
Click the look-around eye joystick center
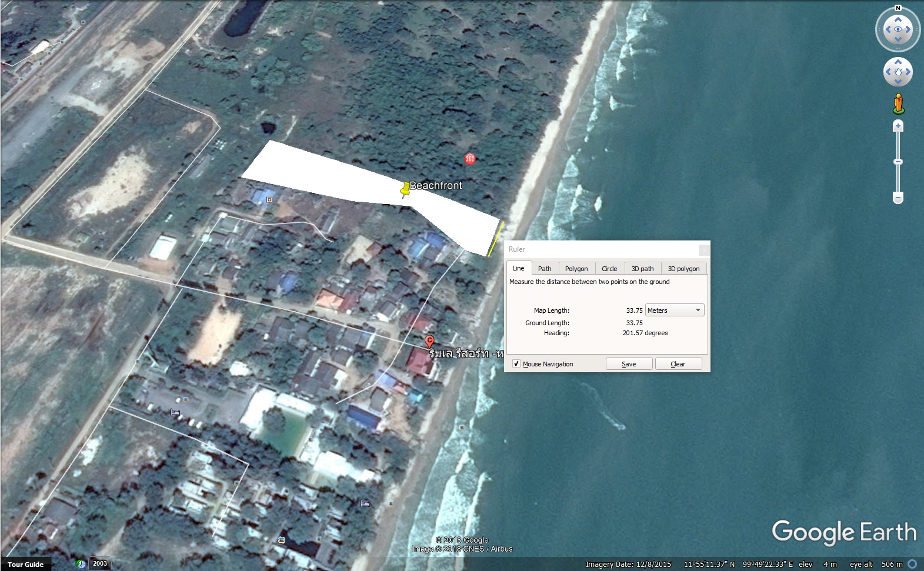pyautogui.click(x=898, y=29)
